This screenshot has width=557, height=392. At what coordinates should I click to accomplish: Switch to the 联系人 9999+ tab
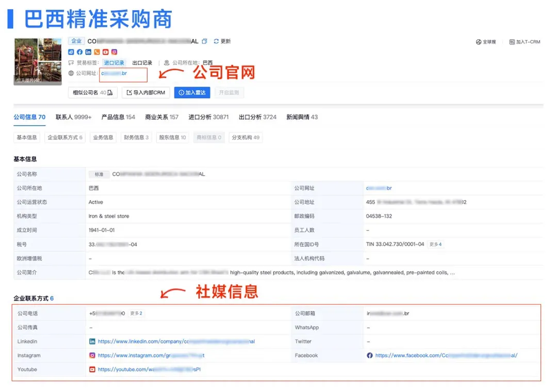click(73, 117)
